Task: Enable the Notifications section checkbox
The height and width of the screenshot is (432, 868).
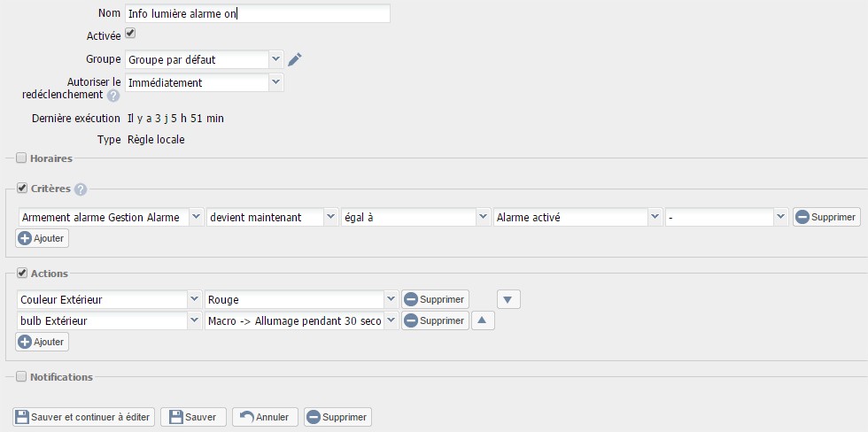Action: coord(21,377)
